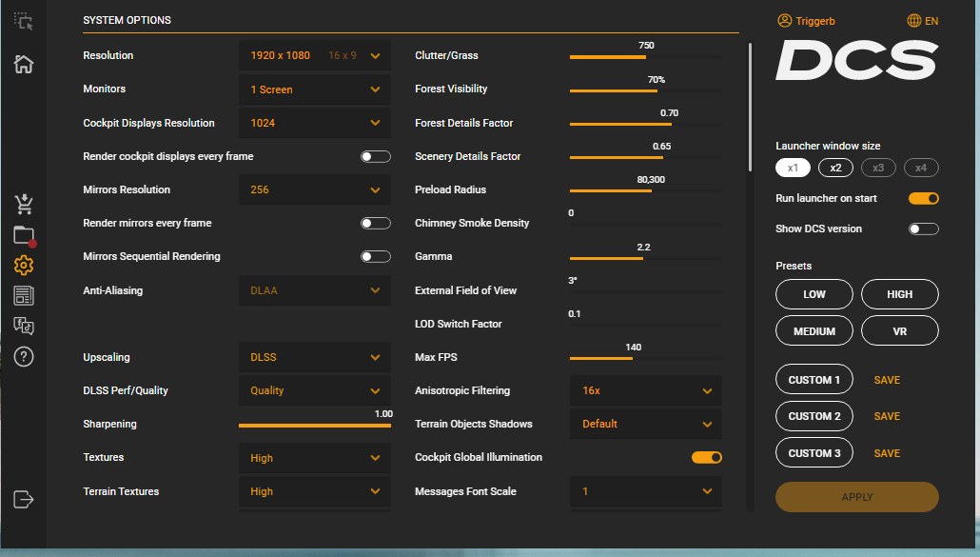Screen dimensions: 980x557
Task: Select x2 launcher window size
Action: [x=835, y=168]
